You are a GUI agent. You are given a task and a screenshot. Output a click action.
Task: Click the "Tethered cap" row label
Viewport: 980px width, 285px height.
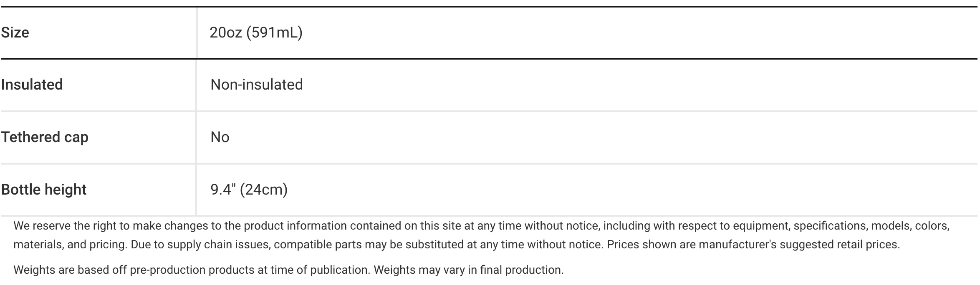point(45,137)
